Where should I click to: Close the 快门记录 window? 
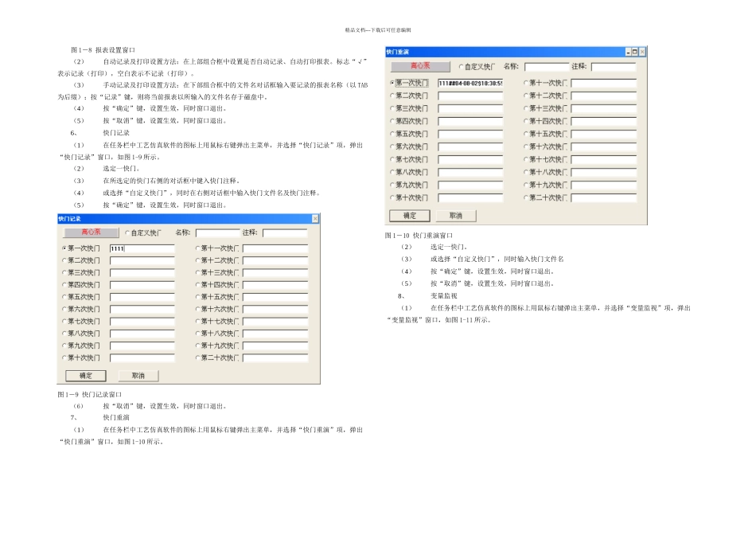point(315,219)
